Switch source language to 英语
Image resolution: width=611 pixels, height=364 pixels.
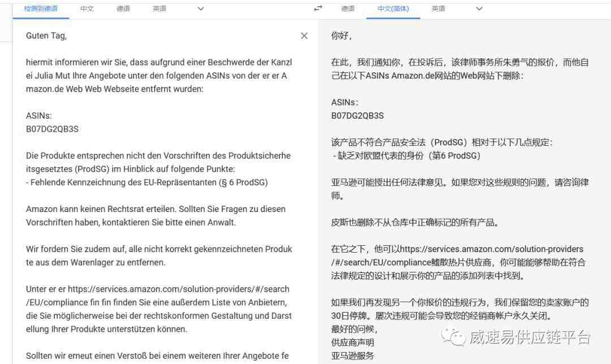click(x=160, y=8)
